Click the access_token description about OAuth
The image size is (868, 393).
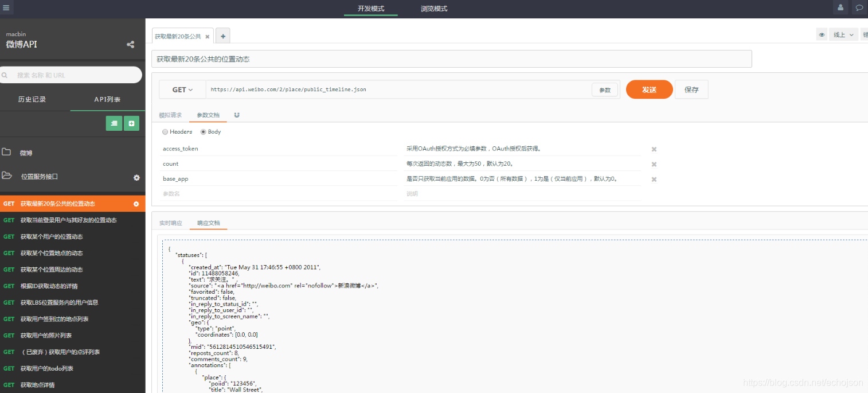pyautogui.click(x=474, y=149)
